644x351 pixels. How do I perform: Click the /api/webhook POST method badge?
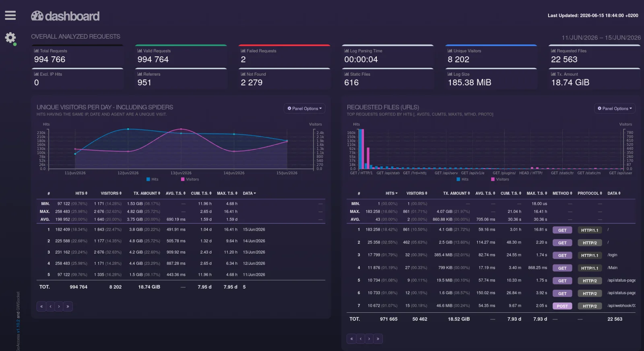[x=562, y=306]
